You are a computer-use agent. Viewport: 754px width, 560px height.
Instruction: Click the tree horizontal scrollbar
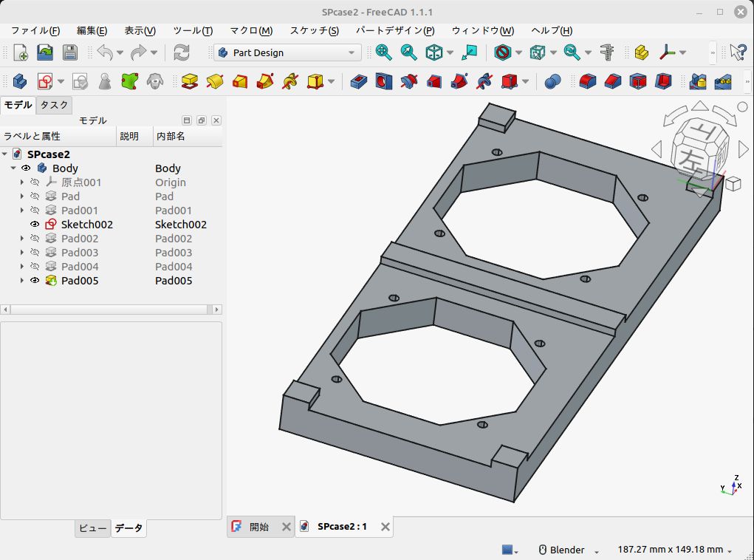pyautogui.click(x=111, y=310)
